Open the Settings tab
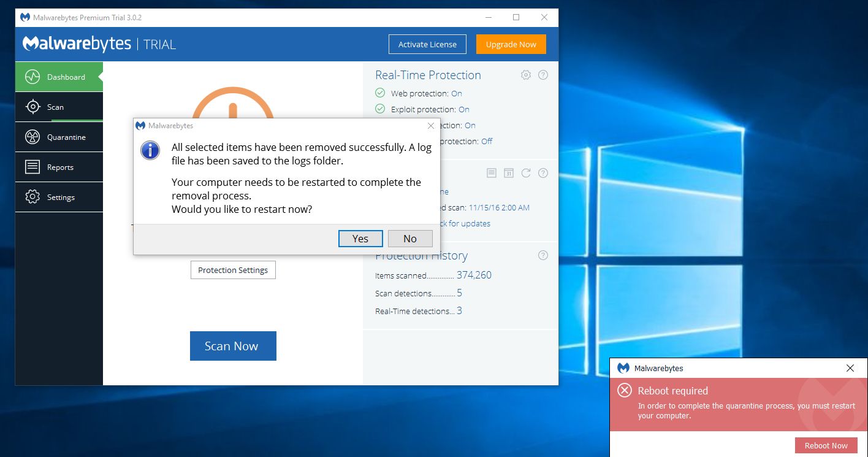The width and height of the screenshot is (868, 457). point(59,197)
